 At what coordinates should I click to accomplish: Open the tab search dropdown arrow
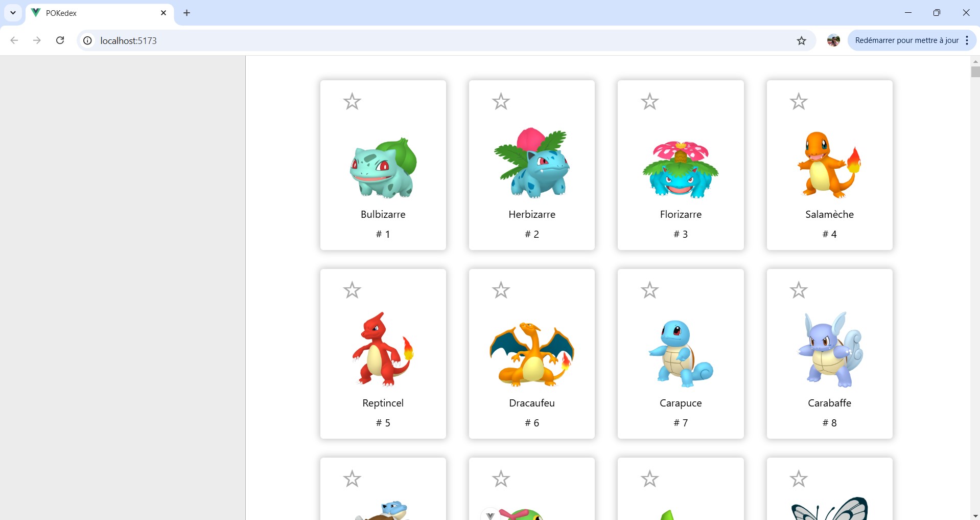[x=13, y=13]
